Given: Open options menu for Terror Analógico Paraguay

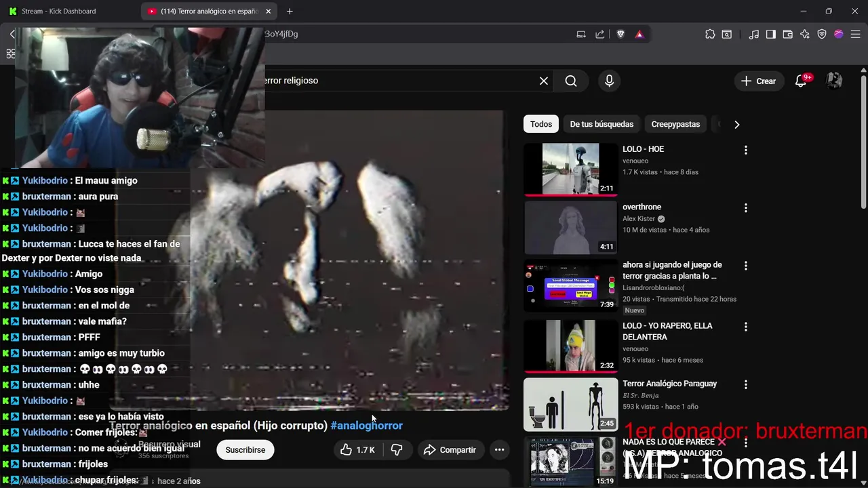Looking at the screenshot, I should pos(746,384).
